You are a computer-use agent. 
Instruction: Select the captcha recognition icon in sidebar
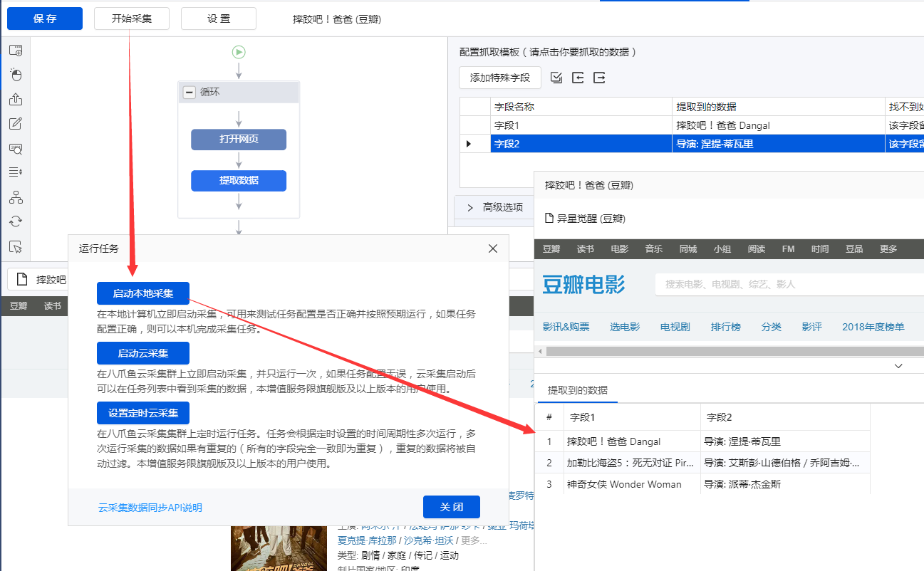(16, 149)
